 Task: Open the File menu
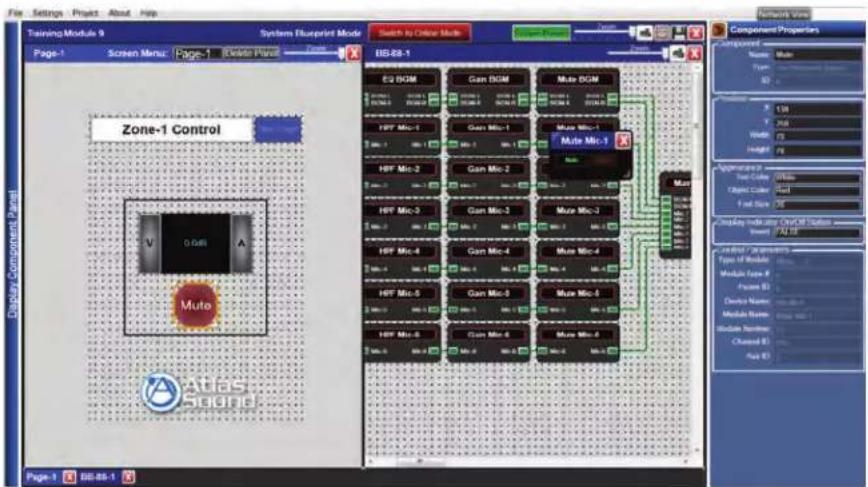tap(15, 13)
